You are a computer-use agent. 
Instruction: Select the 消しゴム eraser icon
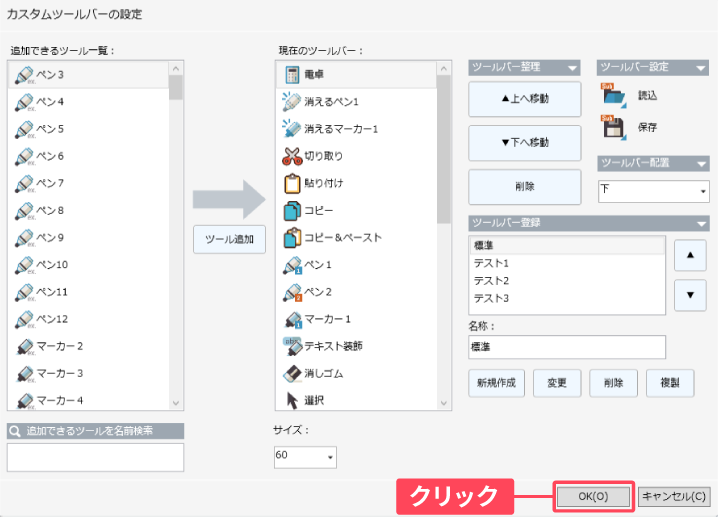pos(292,374)
